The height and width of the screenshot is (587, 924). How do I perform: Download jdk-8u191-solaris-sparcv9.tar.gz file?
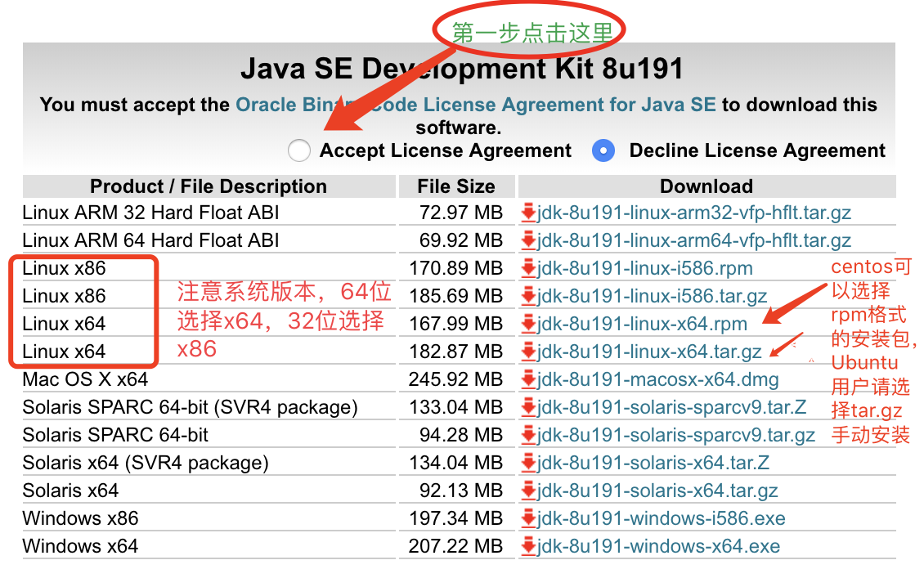676,434
